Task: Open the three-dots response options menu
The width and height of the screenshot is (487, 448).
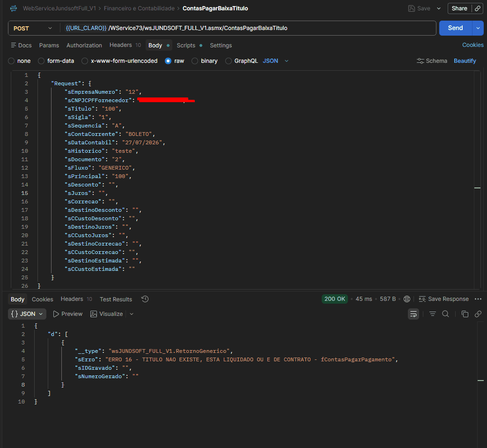Action: click(478, 299)
